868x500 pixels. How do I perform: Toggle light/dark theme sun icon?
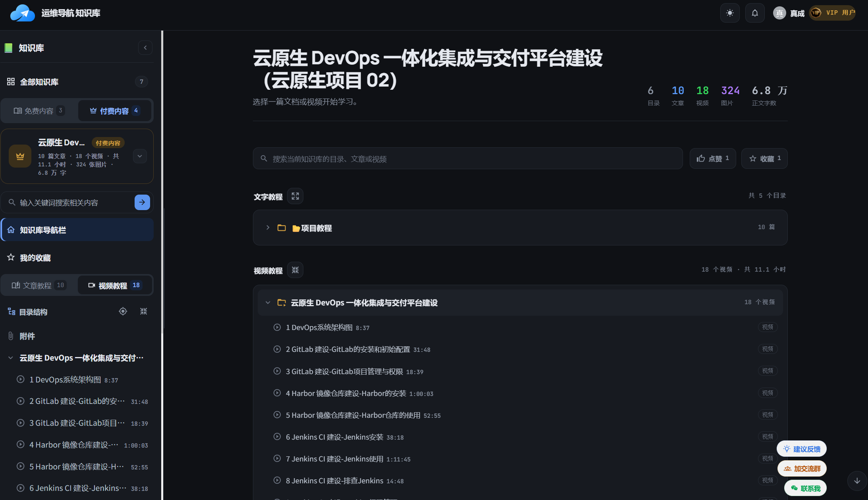click(x=730, y=13)
